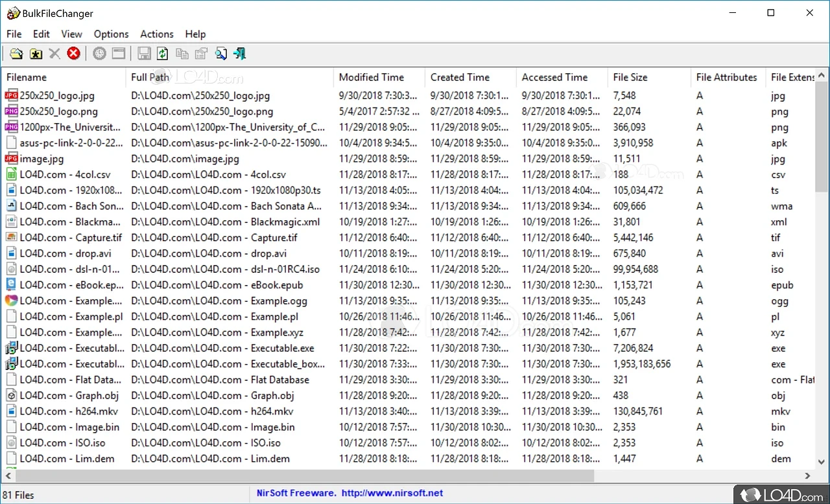Click the h264.mkv video file icon
This screenshot has height=504, width=830.
click(x=12, y=411)
